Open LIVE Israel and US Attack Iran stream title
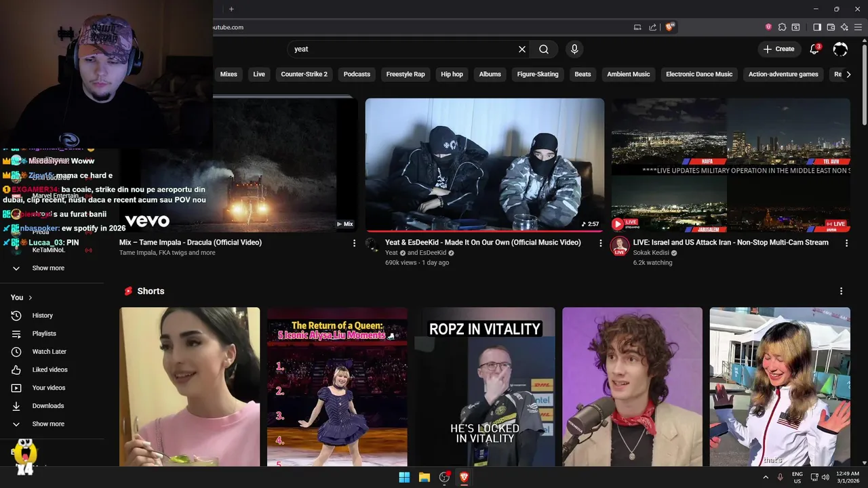868x488 pixels. (x=730, y=243)
